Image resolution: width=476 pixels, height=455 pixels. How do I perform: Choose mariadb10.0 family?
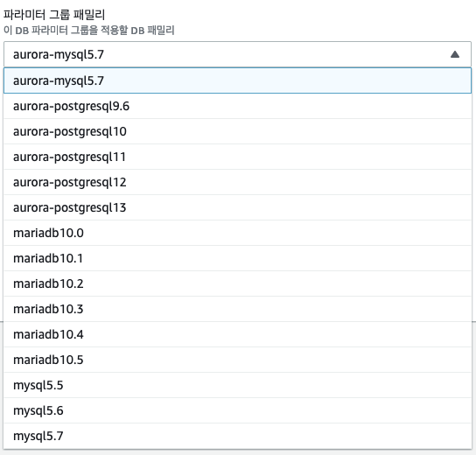tap(237, 233)
